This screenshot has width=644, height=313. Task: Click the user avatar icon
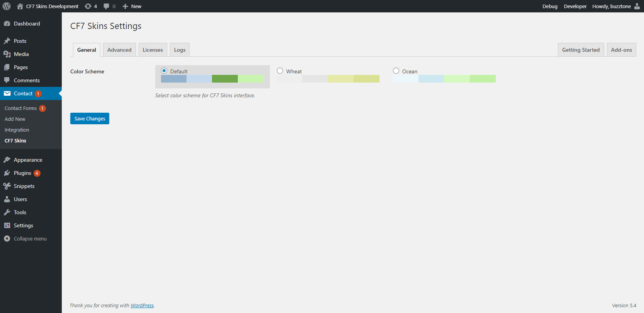pyautogui.click(x=637, y=6)
